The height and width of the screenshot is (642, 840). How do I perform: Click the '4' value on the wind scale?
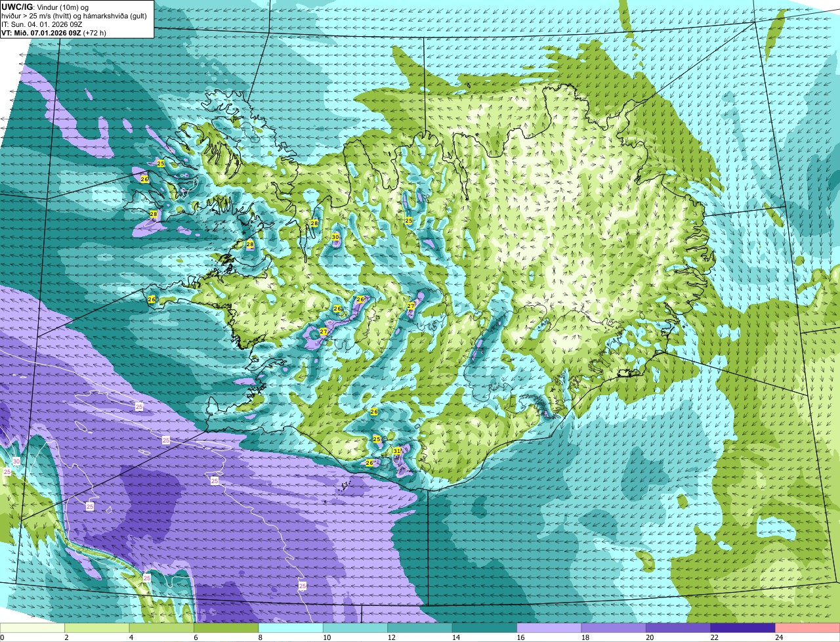coord(131,637)
